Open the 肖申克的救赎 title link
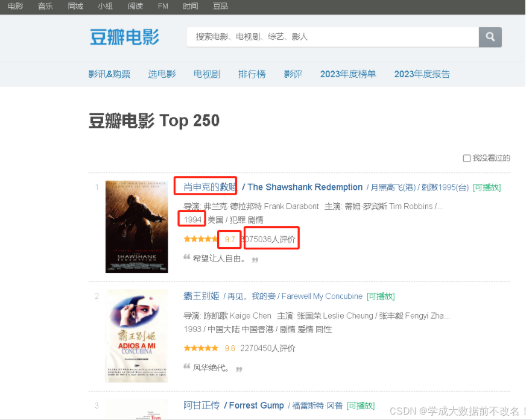Image resolution: width=532 pixels, height=420 pixels. (209, 187)
